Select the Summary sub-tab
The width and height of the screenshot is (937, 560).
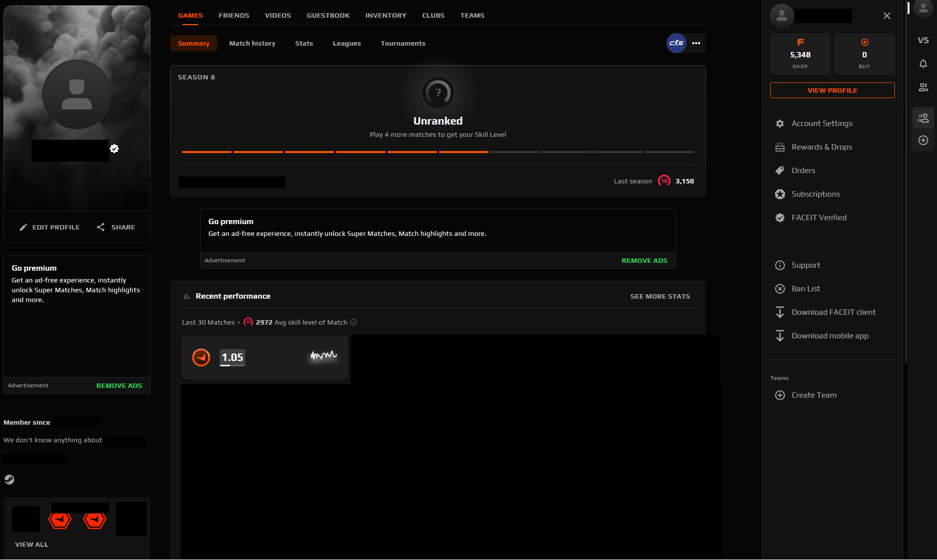(194, 43)
